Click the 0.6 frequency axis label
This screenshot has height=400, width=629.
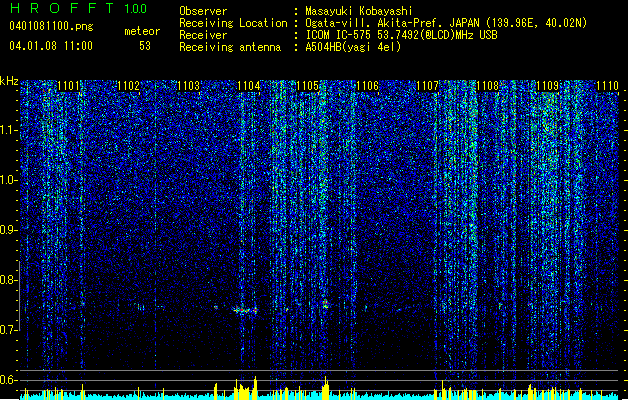click(x=9, y=380)
